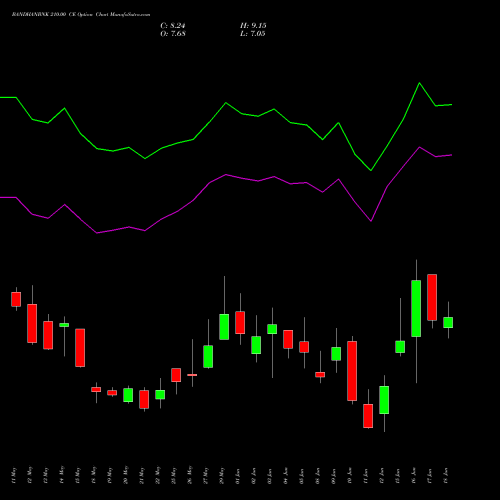The width and height of the screenshot is (500, 500).
Task: Select the 11 May date label
Action: (13, 476)
